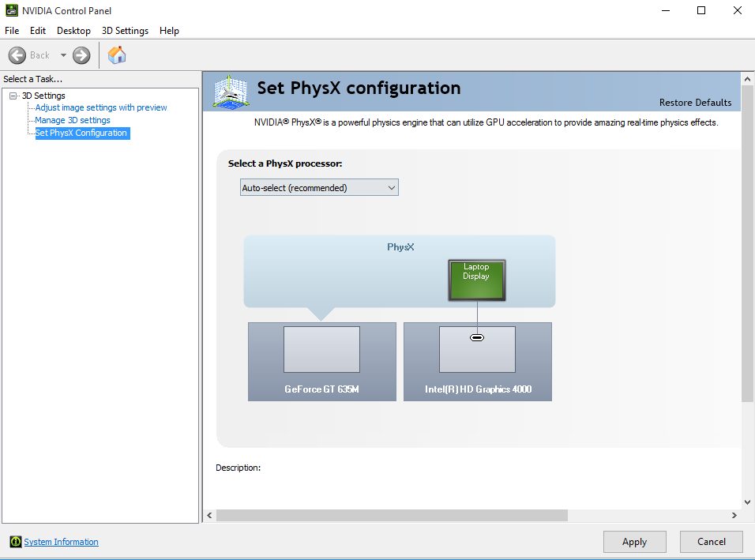This screenshot has height=560, width=755.
Task: Click the vertical scrollbar down arrow
Action: pos(747,502)
